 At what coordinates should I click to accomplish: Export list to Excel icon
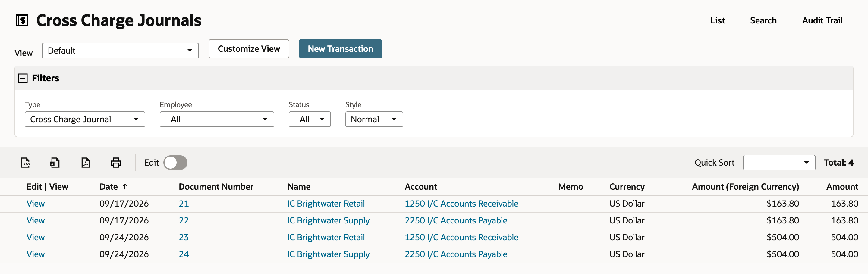(55, 163)
